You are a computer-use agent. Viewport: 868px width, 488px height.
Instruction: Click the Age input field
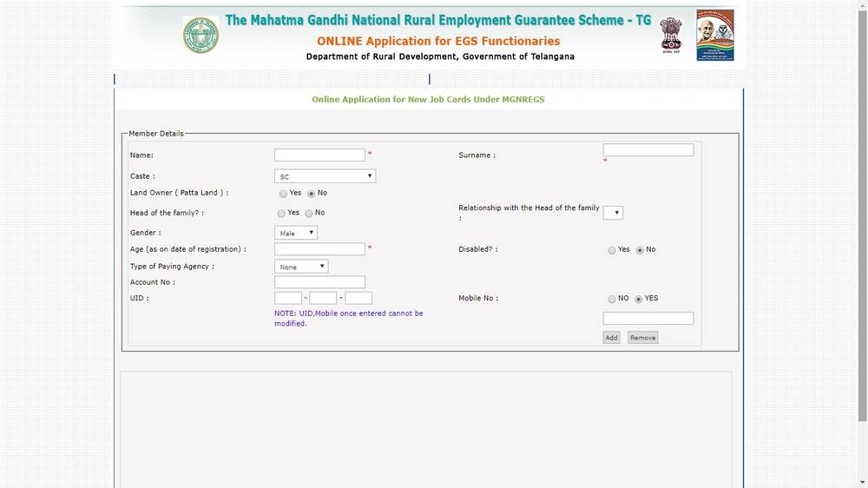click(x=319, y=249)
